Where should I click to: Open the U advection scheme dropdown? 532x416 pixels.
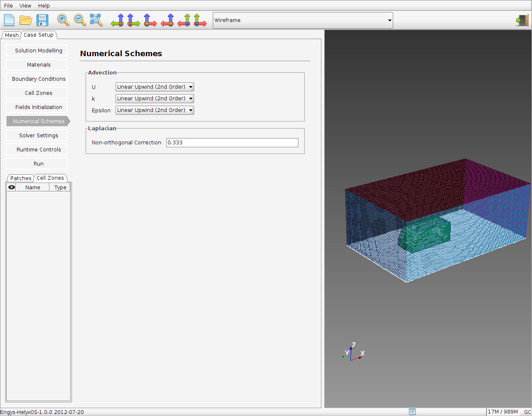(155, 87)
